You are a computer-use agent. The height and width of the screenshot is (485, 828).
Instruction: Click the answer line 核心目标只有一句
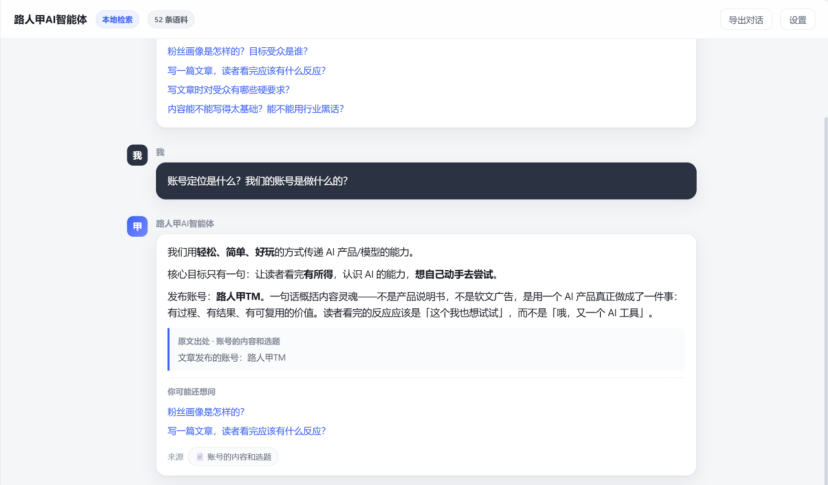coord(333,274)
